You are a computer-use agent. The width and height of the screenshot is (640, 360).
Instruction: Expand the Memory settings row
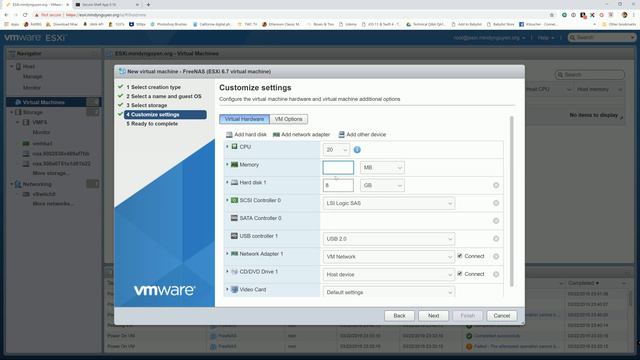[x=227, y=164]
